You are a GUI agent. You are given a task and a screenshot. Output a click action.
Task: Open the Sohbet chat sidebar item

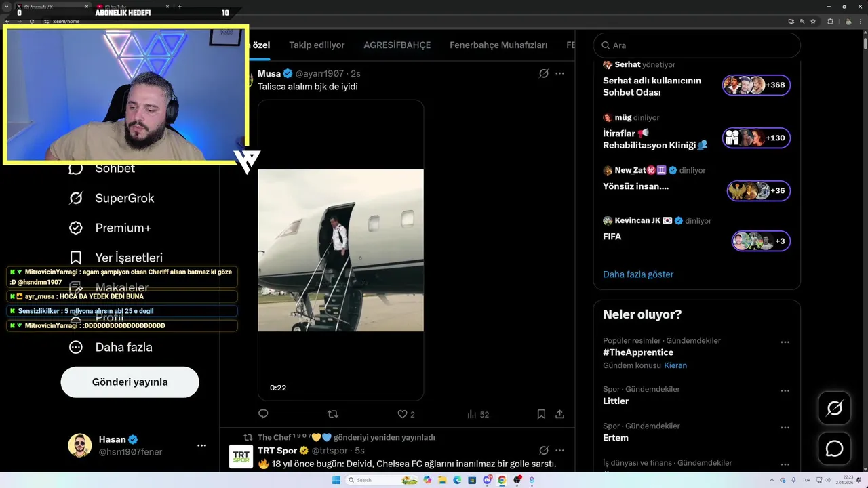coord(102,168)
